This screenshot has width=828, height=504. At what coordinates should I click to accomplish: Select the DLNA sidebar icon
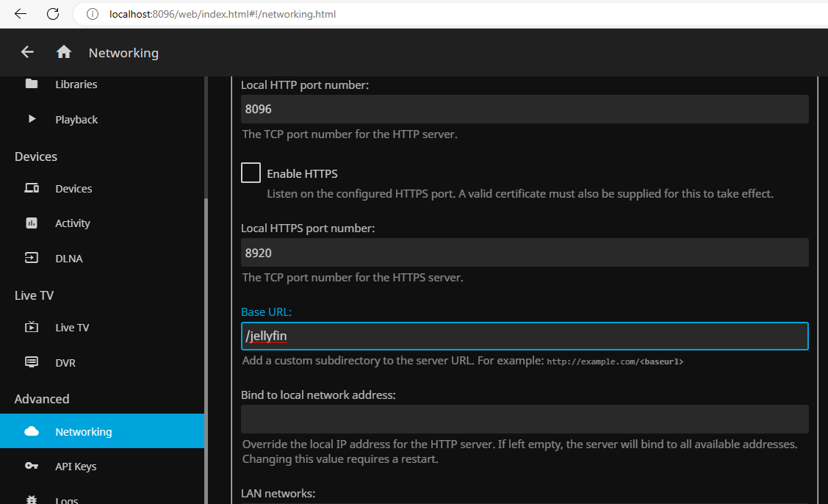click(32, 258)
